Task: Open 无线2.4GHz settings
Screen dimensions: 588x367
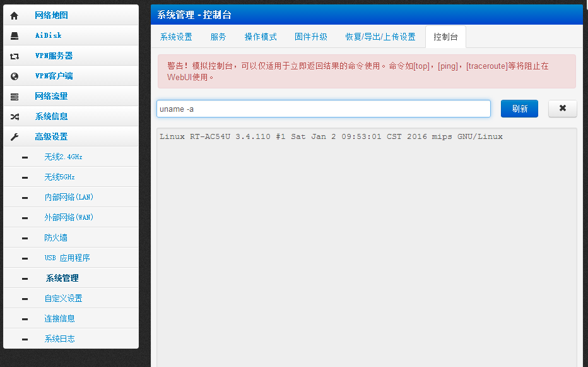Action: click(x=71, y=157)
